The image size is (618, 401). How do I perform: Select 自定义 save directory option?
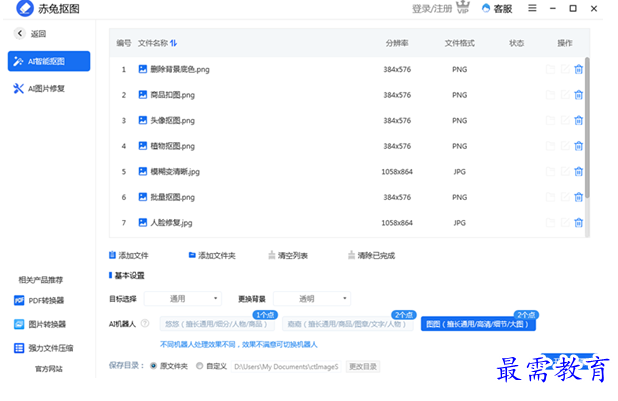click(211, 366)
